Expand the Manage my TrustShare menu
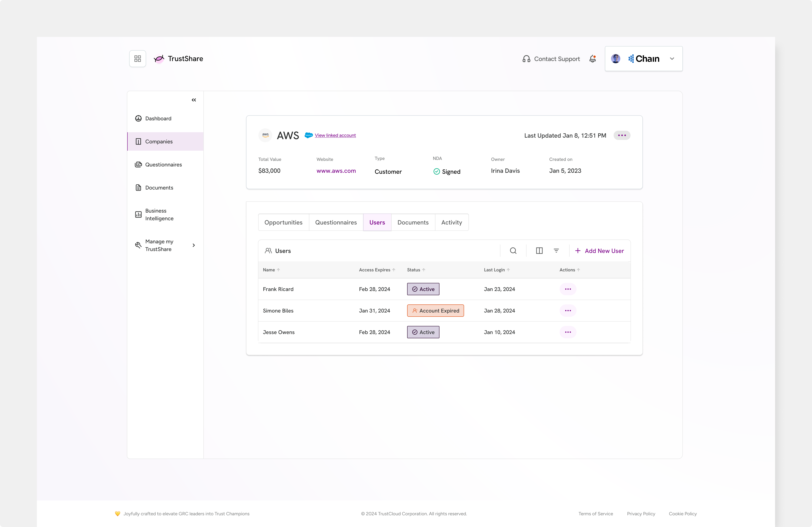This screenshot has width=812, height=527. 194,245
